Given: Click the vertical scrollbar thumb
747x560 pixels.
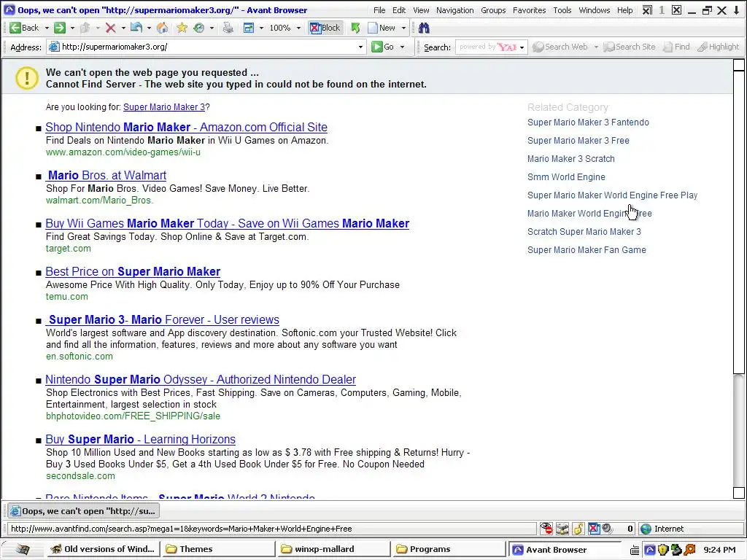Looking at the screenshot, I should pos(738,222).
